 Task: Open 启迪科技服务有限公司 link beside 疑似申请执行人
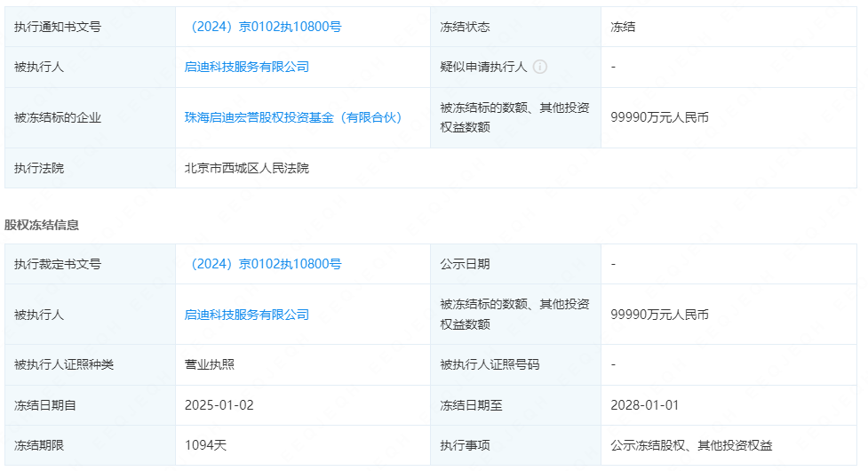(247, 67)
